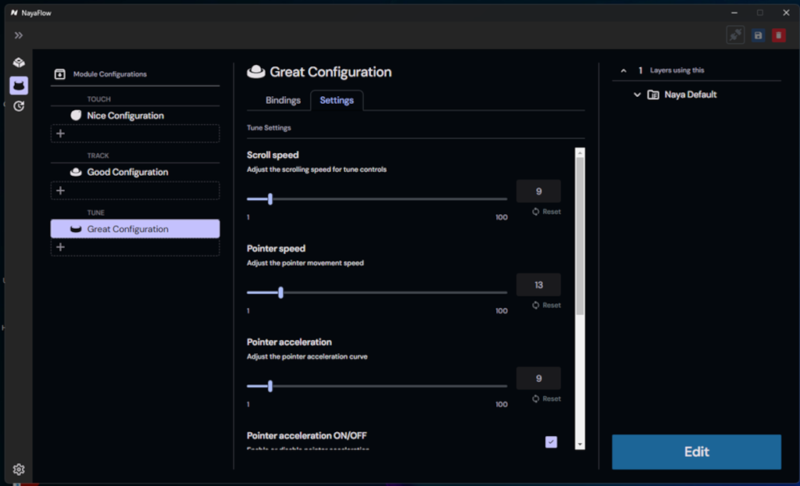Click the scrollbar up arrow
The height and width of the screenshot is (486, 800).
pyautogui.click(x=580, y=152)
